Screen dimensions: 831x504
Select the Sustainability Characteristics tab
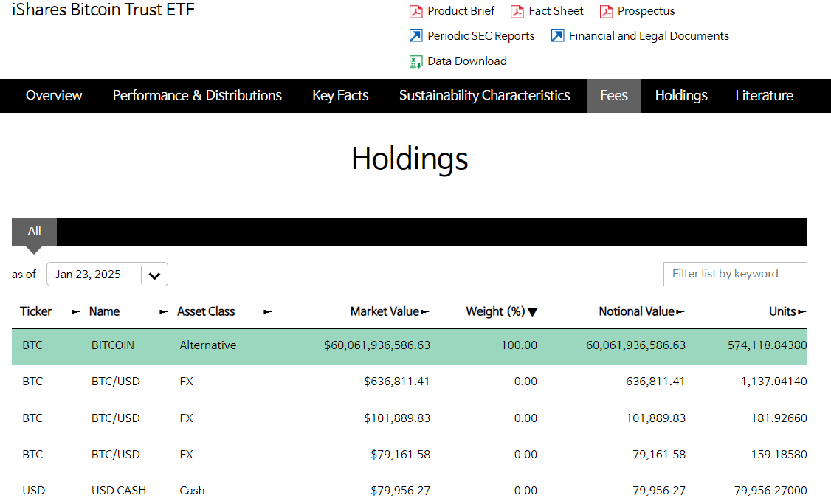coord(484,96)
